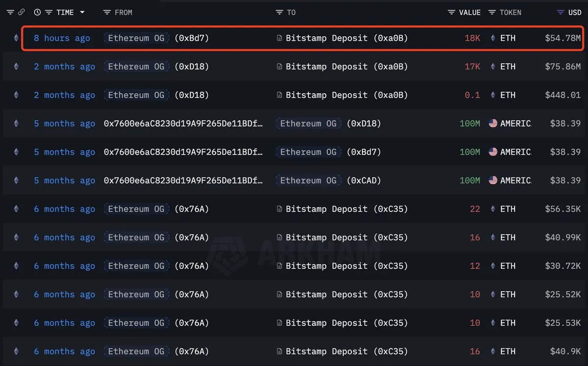The image size is (588, 366).
Task: Click the Ethereum chain icon on the 8 hours ago row
Action: pos(16,38)
